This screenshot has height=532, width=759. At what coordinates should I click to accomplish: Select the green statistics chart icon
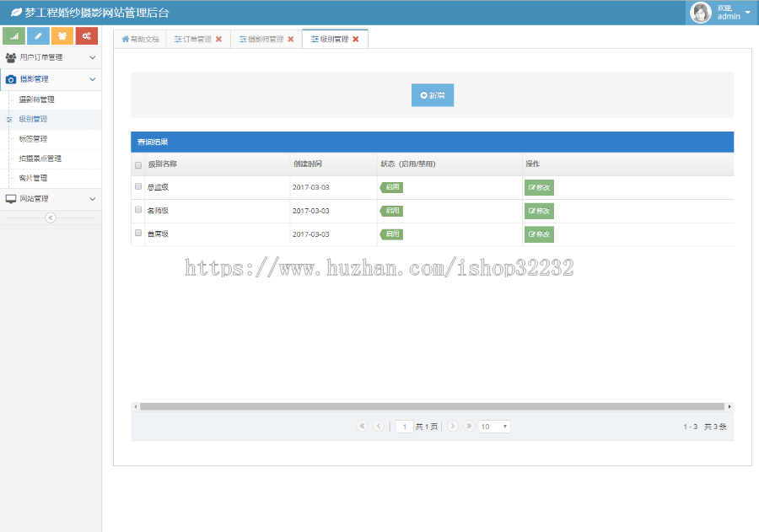pos(13,36)
